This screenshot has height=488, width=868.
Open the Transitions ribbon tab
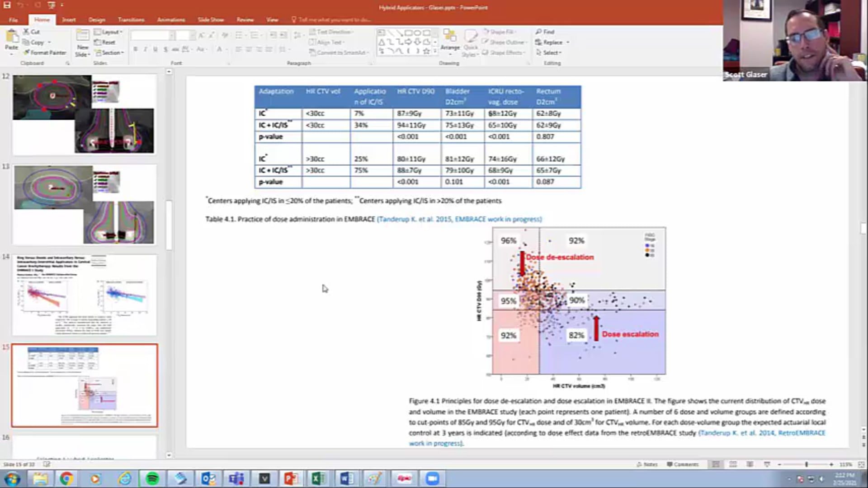coord(131,19)
